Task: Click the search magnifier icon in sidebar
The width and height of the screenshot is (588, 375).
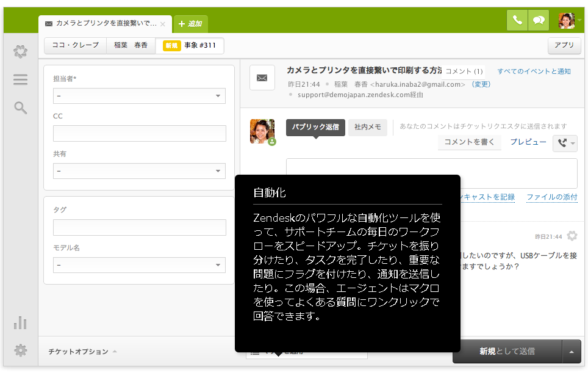Action: pyautogui.click(x=20, y=107)
